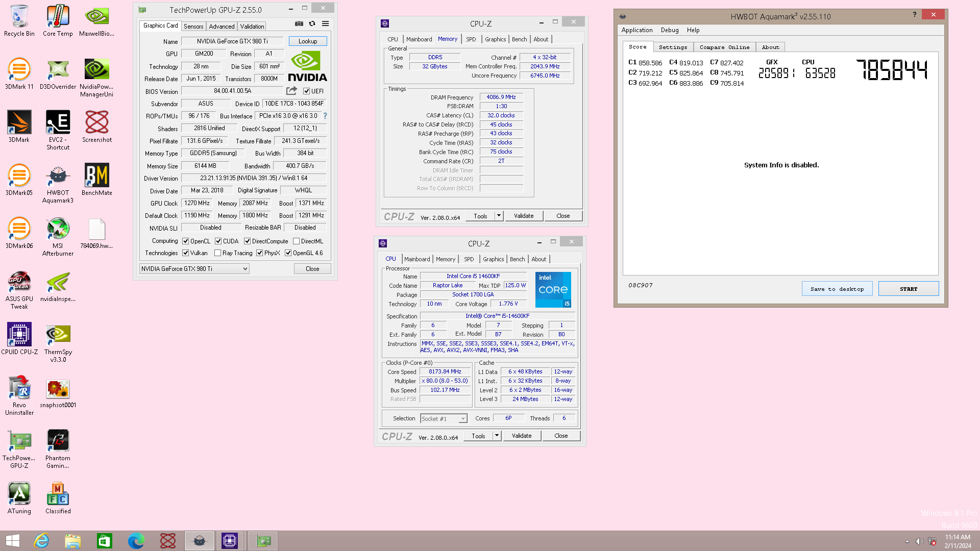Open Internet Explorer from the taskbar

[x=41, y=541]
